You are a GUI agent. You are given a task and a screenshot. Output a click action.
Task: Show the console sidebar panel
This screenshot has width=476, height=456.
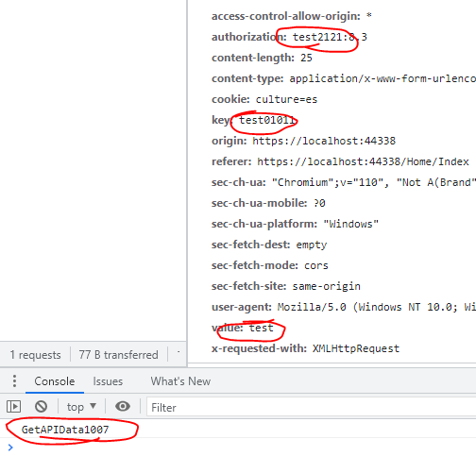(13, 406)
